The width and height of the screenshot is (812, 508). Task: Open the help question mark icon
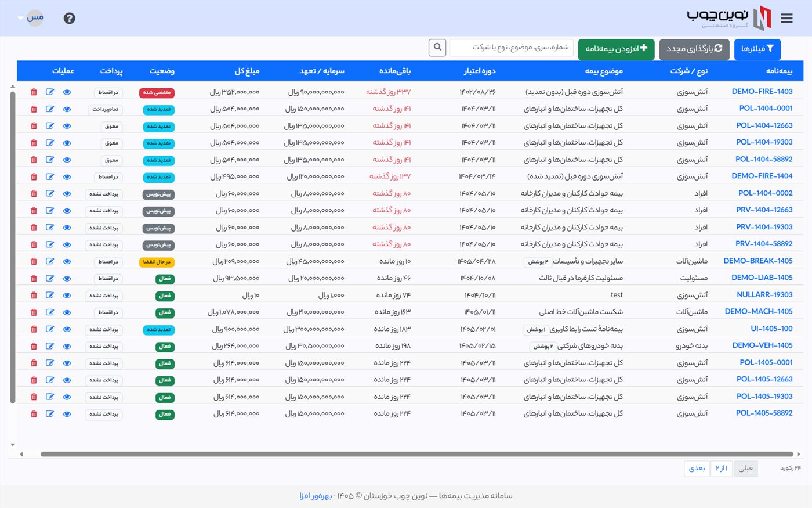(x=70, y=19)
